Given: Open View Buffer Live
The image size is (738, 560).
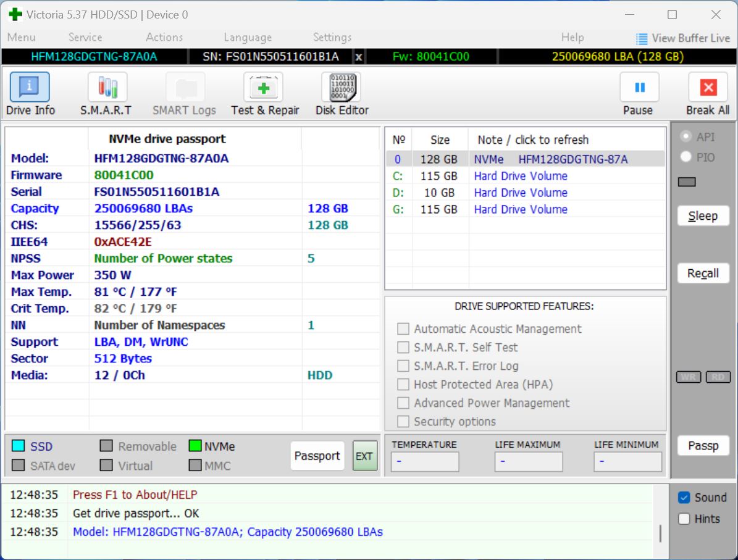Looking at the screenshot, I should [683, 38].
